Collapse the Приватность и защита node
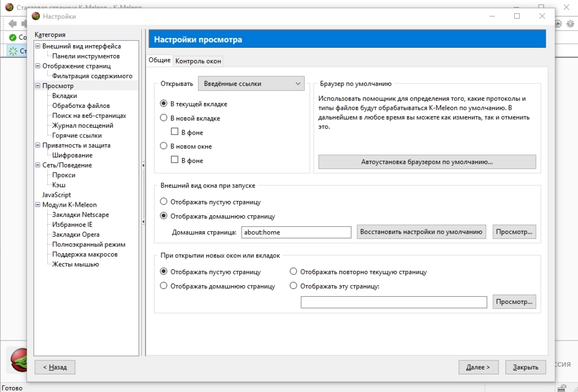 pos(38,145)
